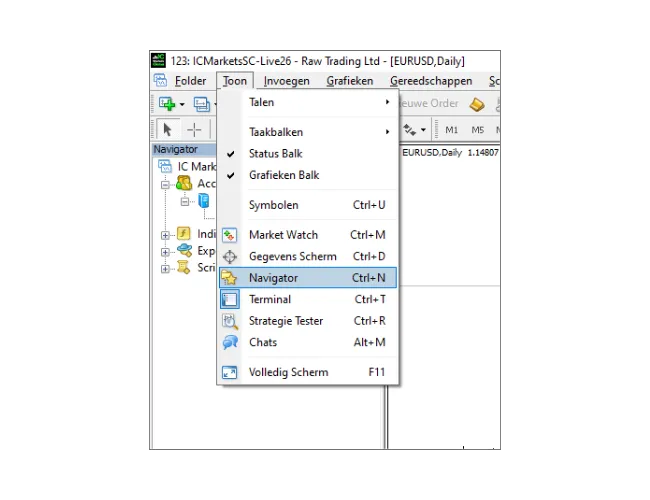Click the Market Watch icon in menu
This screenshot has height=500, width=650.
(x=230, y=235)
